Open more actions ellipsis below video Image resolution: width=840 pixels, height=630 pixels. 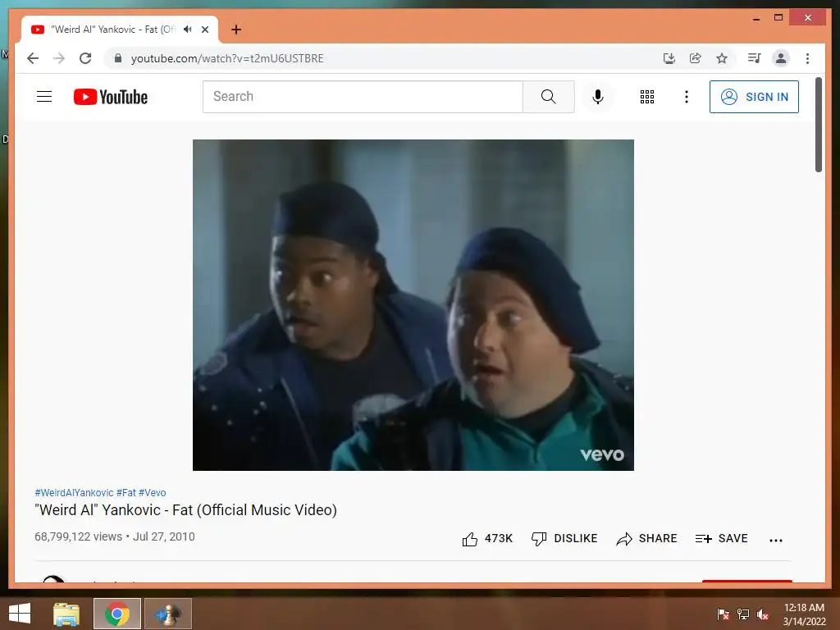pyautogui.click(x=776, y=540)
